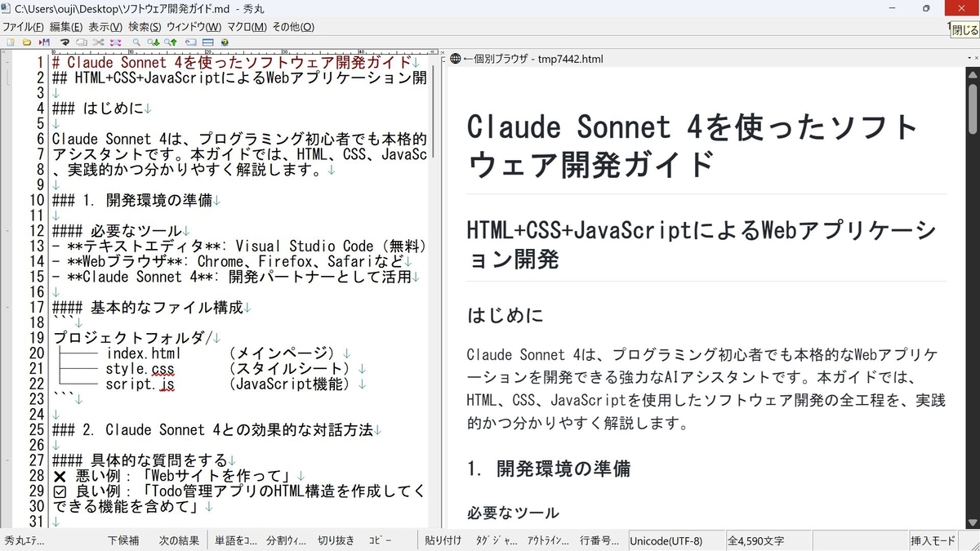This screenshot has height=551, width=980.
Task: Open the 検索(S) menu
Action: [145, 27]
